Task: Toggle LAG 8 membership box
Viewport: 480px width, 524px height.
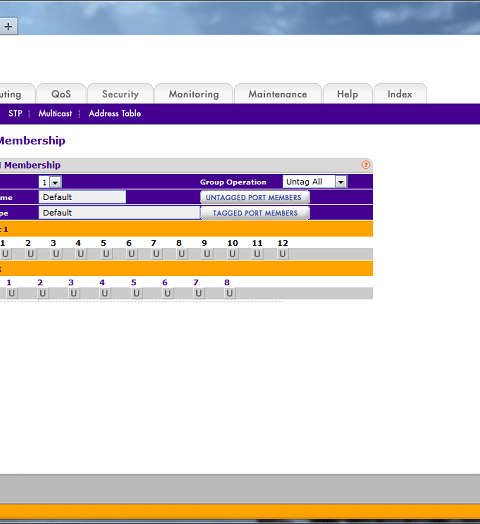Action: coord(229,293)
